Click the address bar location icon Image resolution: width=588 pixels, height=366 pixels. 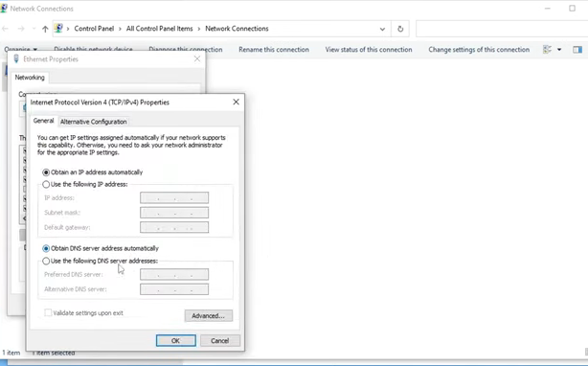58,28
